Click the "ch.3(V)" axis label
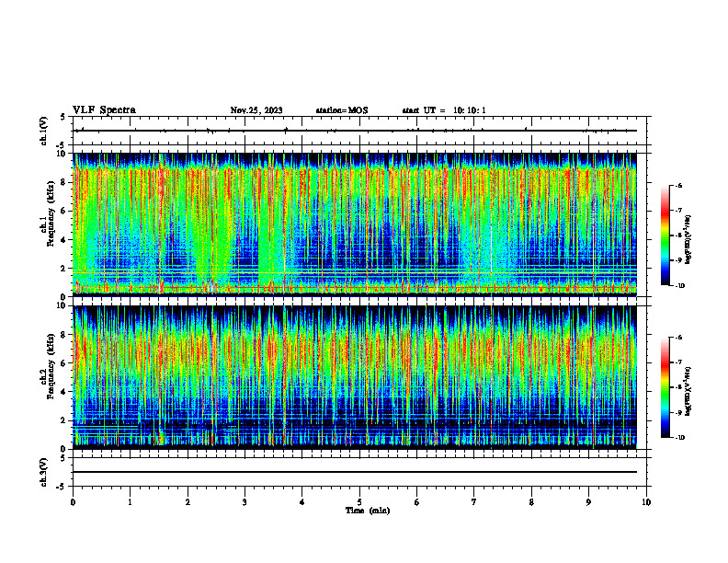This screenshot has width=728, height=563. pos(43,472)
